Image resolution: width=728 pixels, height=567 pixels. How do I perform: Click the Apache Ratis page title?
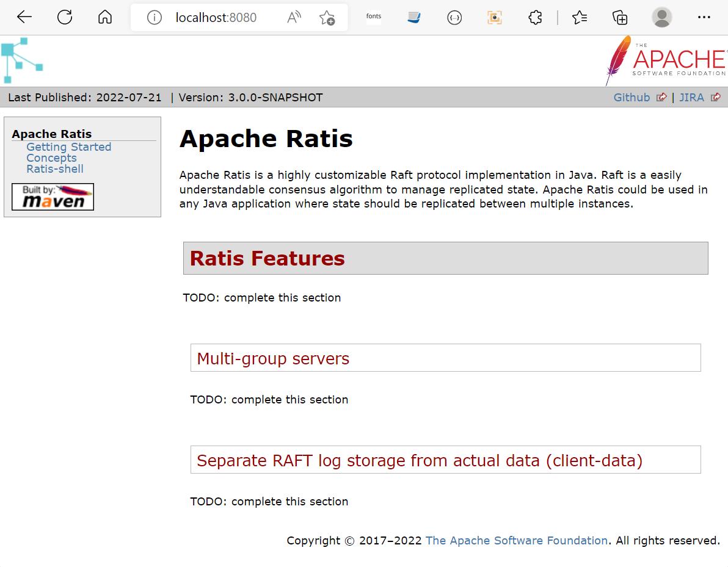pos(266,139)
